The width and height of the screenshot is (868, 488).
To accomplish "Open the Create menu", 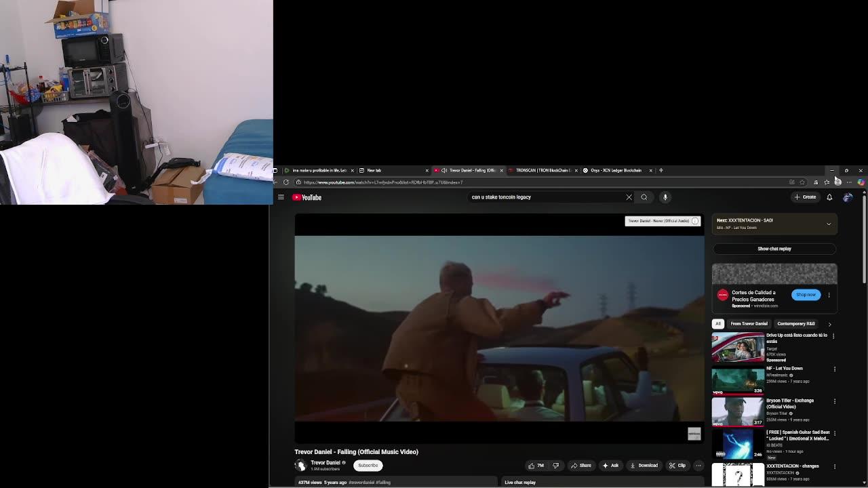I will coord(805,197).
